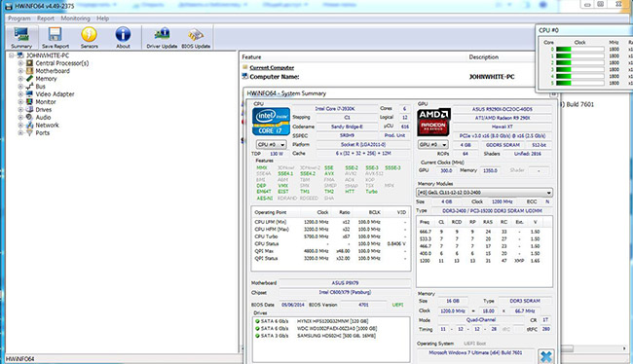Click the CPU Turbo operating point row
This screenshot has width=633, height=364.
330,237
